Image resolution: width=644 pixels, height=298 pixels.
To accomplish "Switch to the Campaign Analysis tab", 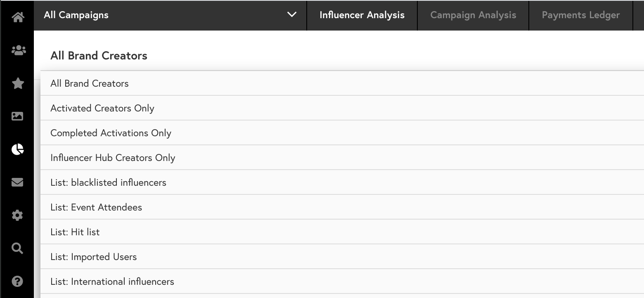I will [x=473, y=15].
